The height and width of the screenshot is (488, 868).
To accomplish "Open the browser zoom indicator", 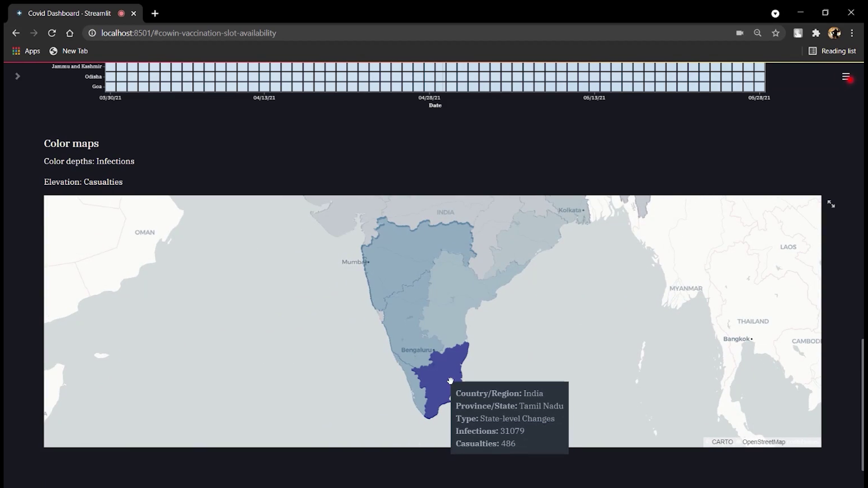I will 758,33.
